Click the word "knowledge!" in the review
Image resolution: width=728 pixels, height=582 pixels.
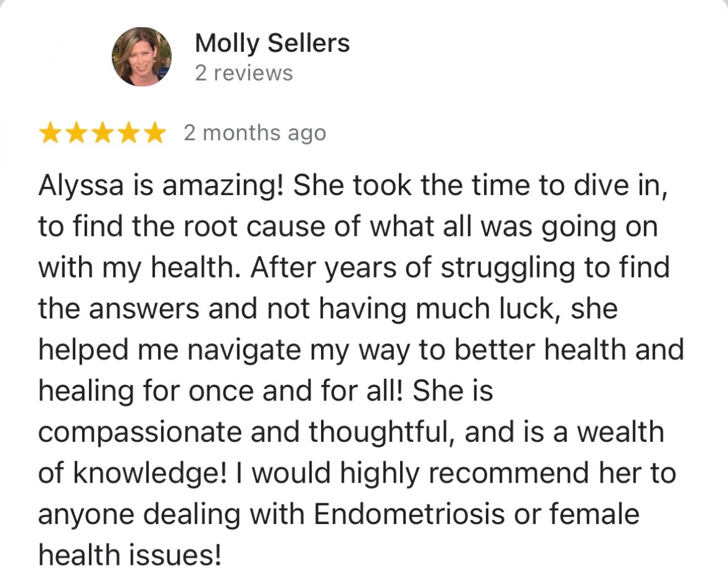tap(150, 475)
